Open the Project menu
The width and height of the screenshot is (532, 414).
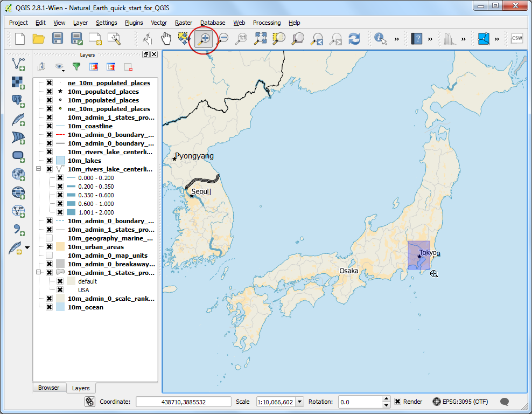point(18,23)
